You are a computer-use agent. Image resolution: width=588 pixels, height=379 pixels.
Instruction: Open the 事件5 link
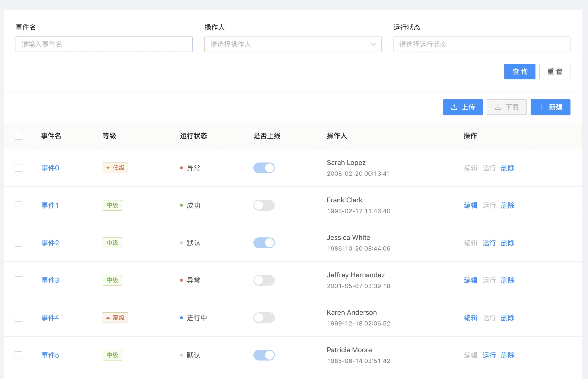[50, 355]
